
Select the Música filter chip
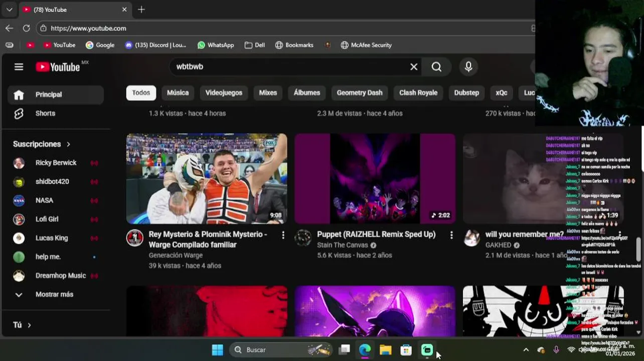178,93
